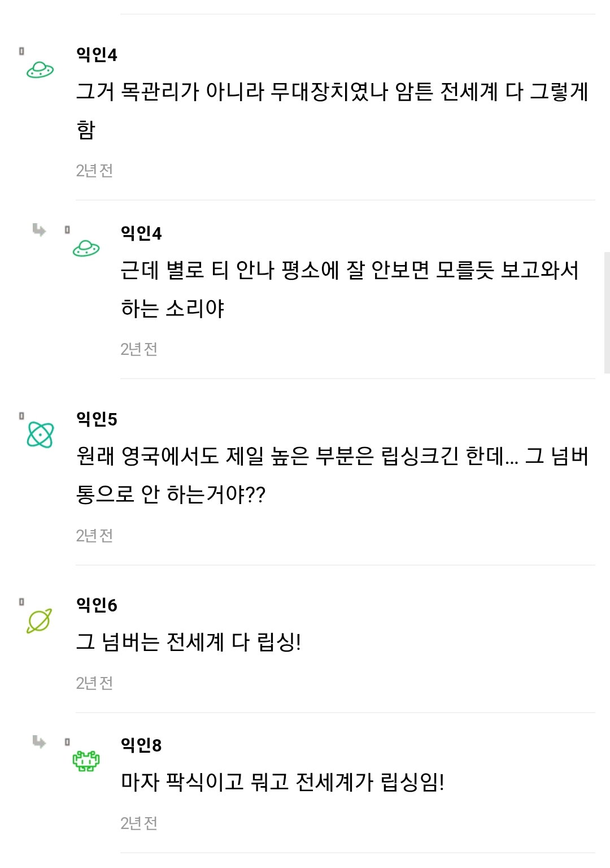The height and width of the screenshot is (868, 610).
Task: Click the small marker icon left of 익인6's avatar
Action: point(21,602)
